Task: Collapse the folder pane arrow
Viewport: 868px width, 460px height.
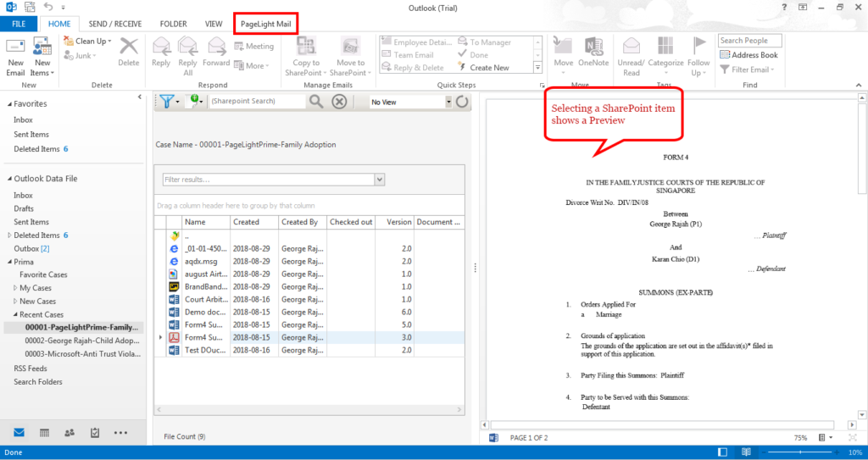Action: coord(140,97)
